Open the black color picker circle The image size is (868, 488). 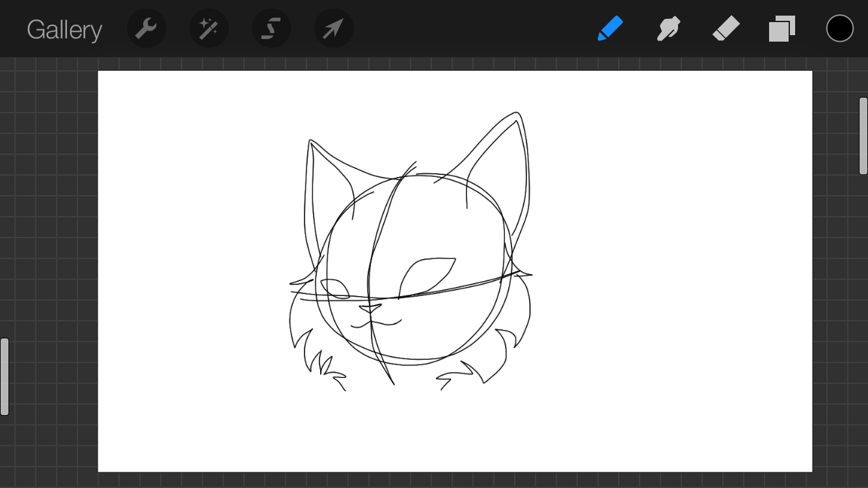pos(839,29)
